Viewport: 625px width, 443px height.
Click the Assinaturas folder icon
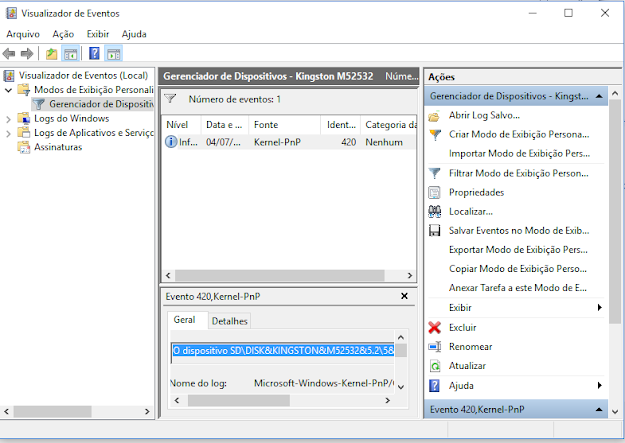(x=24, y=147)
